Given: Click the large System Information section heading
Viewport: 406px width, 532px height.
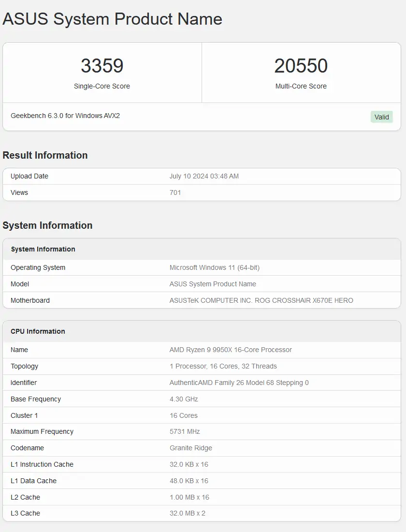Looking at the screenshot, I should tap(47, 225).
